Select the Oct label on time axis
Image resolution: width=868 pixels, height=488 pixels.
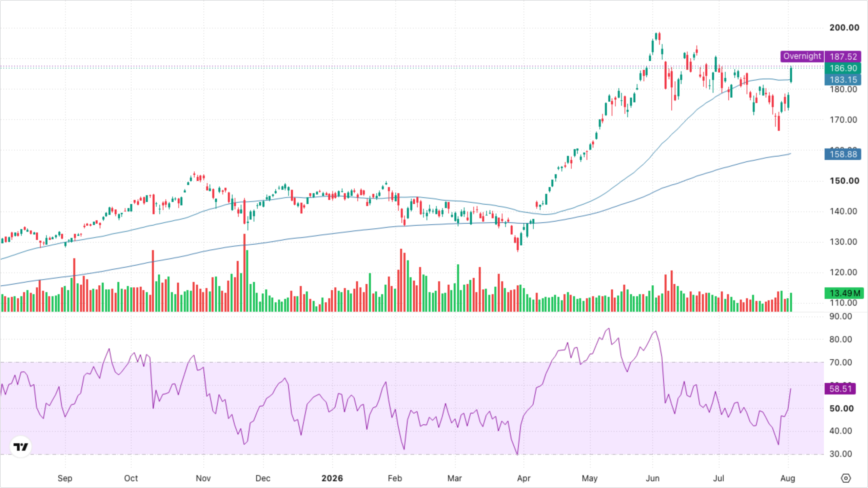131,478
